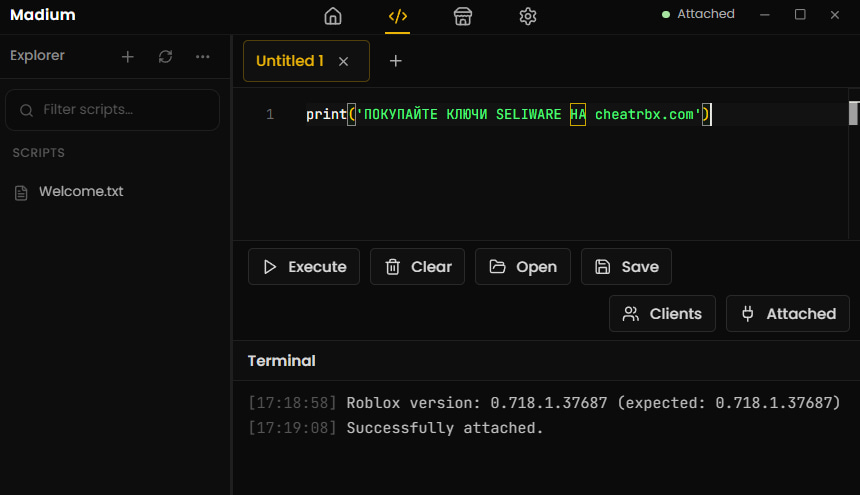Click the Execute button
The image size is (860, 495).
304,266
